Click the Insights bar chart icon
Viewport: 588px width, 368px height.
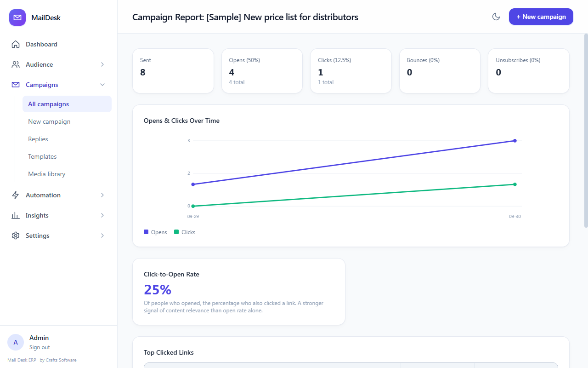pos(16,215)
